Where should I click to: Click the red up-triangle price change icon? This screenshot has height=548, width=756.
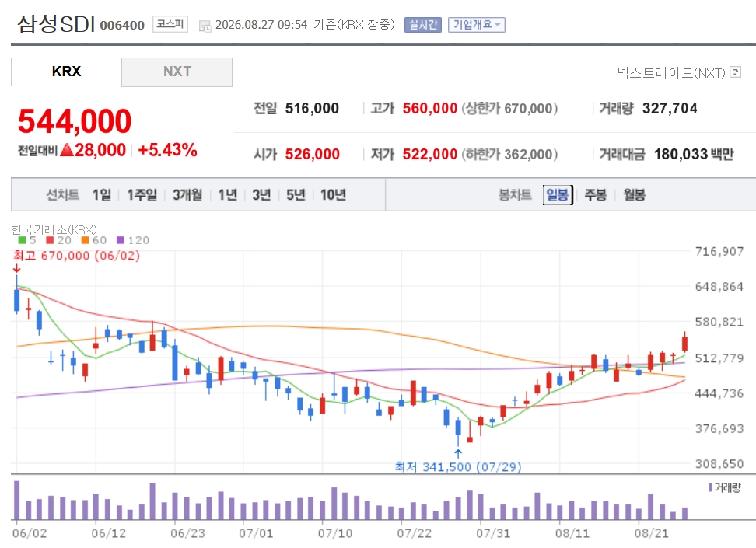[67, 150]
